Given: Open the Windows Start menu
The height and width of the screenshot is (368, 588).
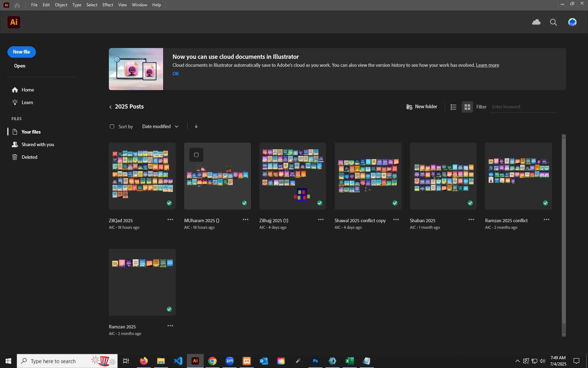Looking at the screenshot, I should [x=8, y=361].
